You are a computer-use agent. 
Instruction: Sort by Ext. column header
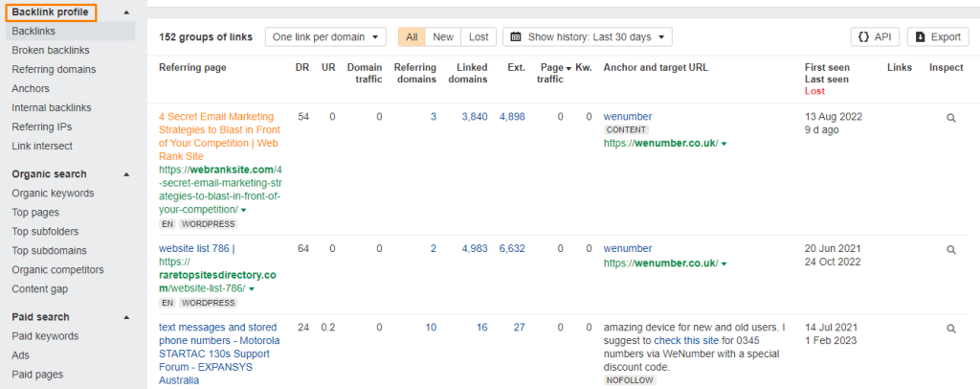tap(516, 67)
